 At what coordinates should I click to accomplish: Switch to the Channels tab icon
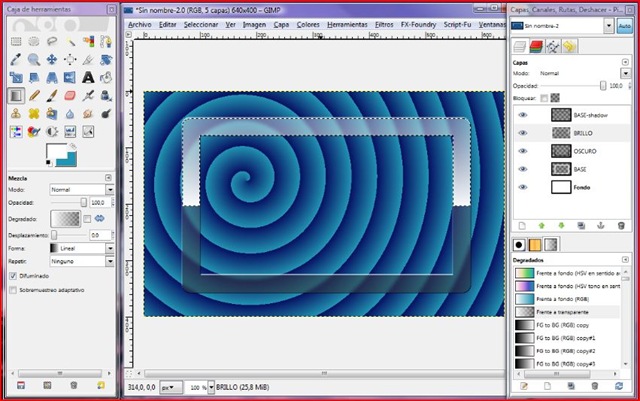536,47
